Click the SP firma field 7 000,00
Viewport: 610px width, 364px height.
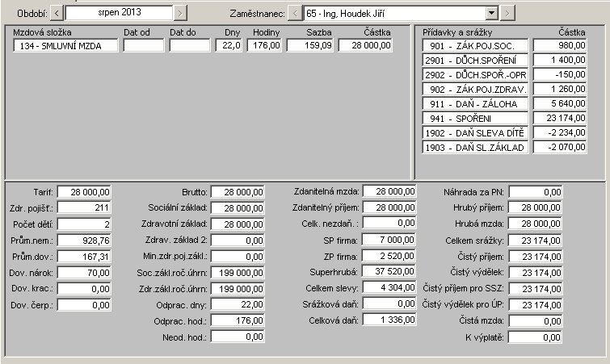click(389, 240)
